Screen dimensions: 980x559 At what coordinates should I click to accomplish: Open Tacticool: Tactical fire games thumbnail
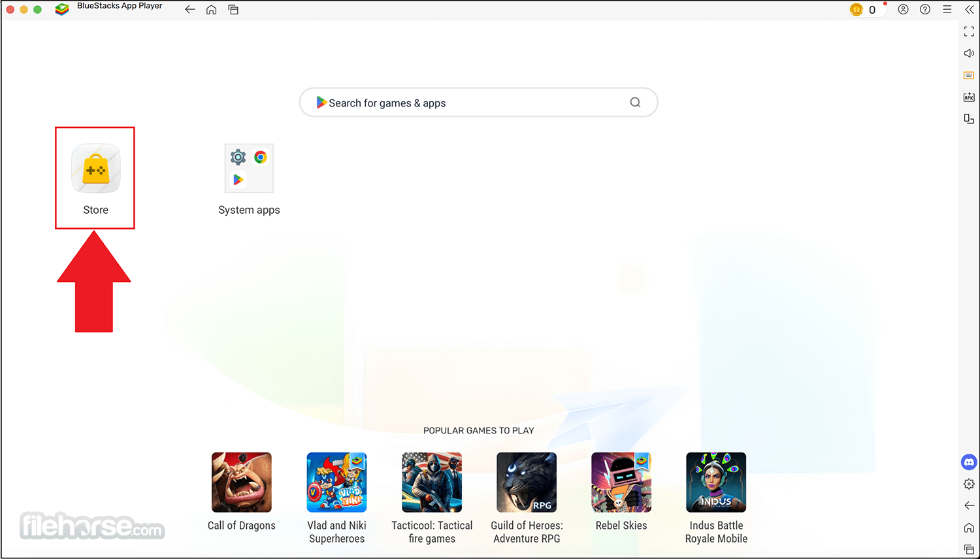(x=432, y=483)
